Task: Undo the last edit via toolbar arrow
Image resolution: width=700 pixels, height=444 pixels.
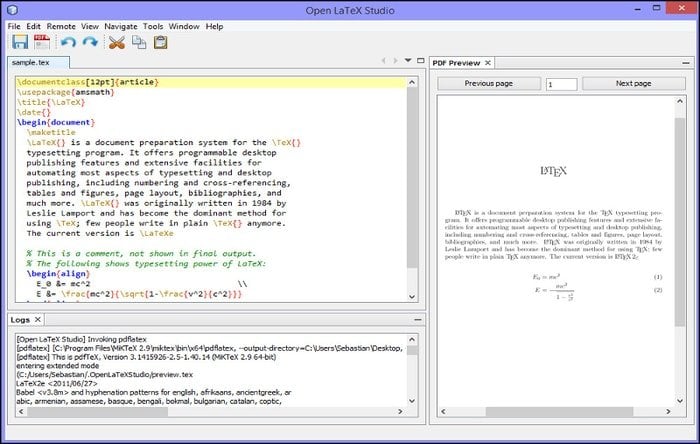Action: coord(68,43)
